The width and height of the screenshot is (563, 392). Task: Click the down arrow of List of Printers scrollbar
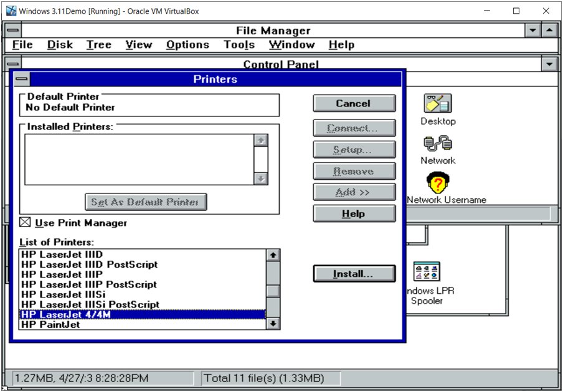tap(273, 324)
